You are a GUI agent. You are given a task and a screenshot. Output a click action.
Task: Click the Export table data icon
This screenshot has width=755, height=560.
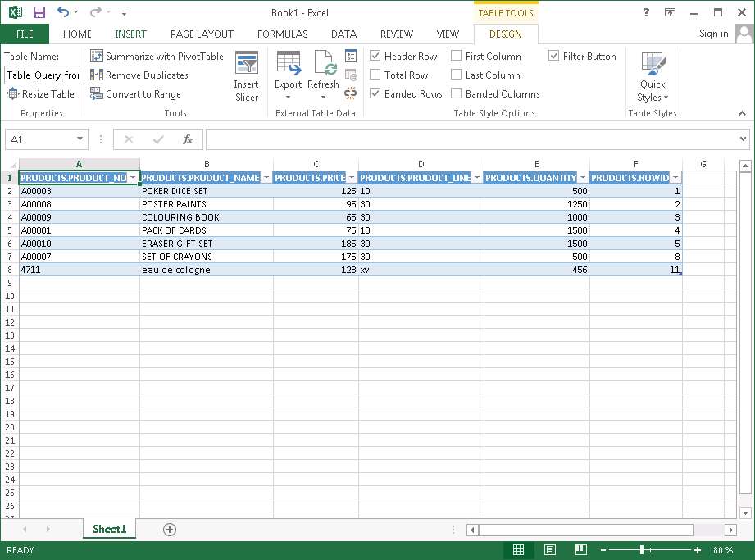[288, 70]
